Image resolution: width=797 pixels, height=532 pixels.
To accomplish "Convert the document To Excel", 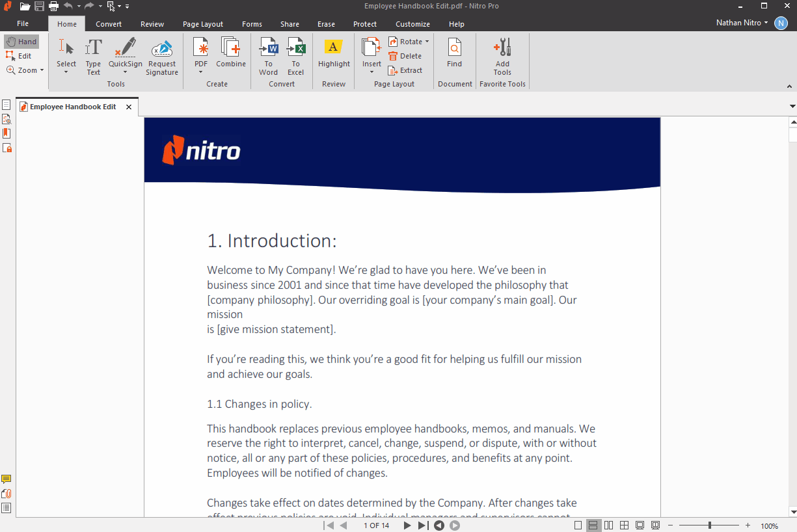I will click(x=296, y=55).
